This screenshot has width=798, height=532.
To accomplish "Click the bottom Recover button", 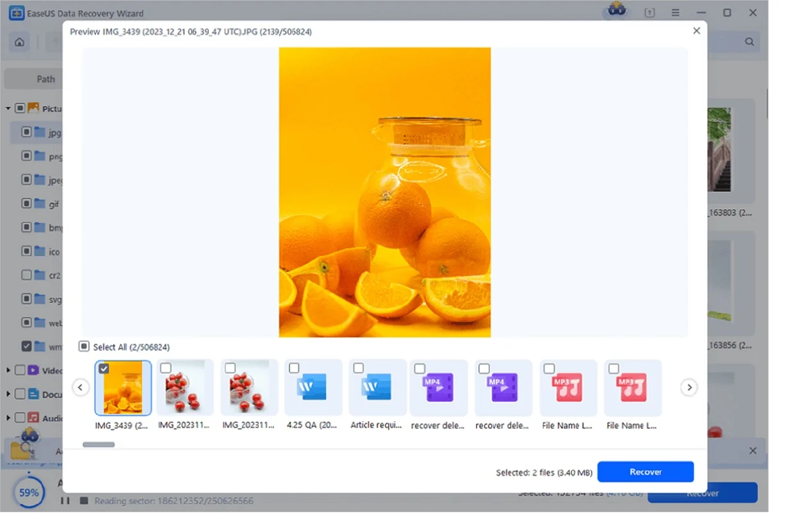I will (703, 493).
